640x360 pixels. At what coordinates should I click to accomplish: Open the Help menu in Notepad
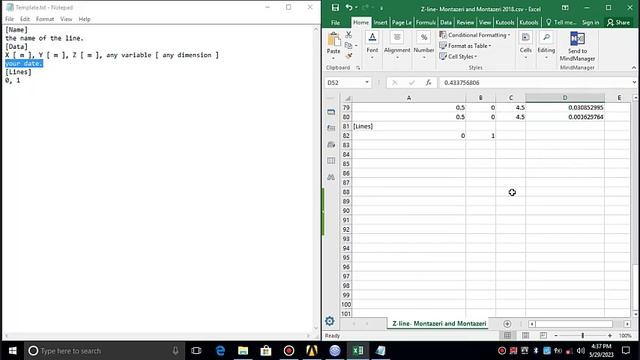(84, 19)
